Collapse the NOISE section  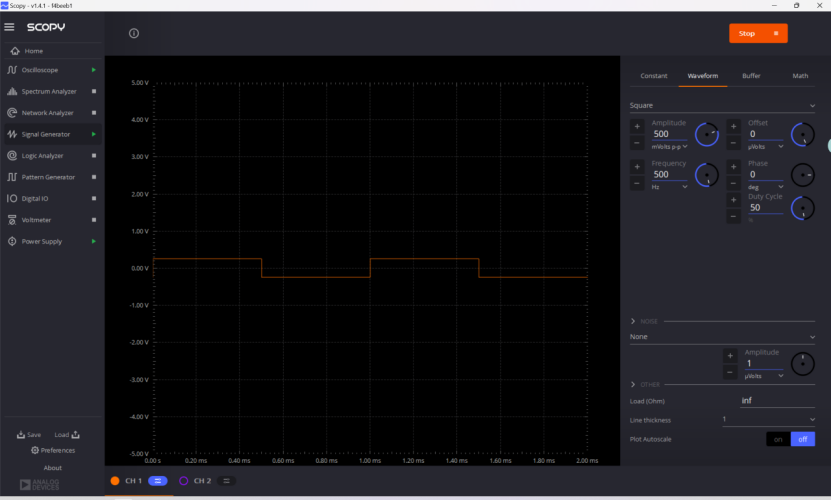[633, 321]
